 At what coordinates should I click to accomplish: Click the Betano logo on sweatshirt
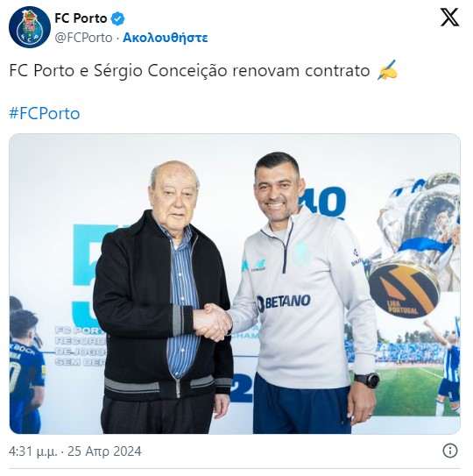click(x=284, y=302)
